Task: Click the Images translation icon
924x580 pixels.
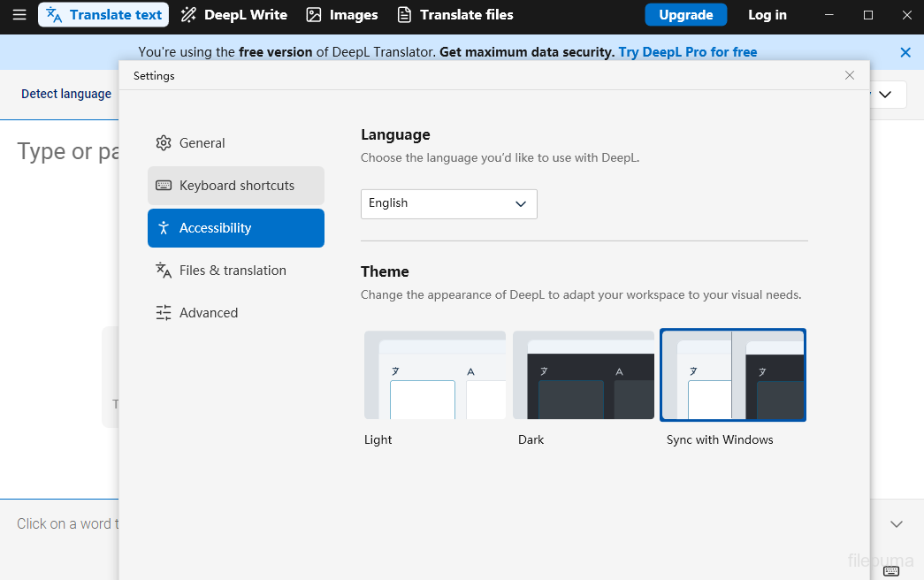Action: pyautogui.click(x=314, y=14)
